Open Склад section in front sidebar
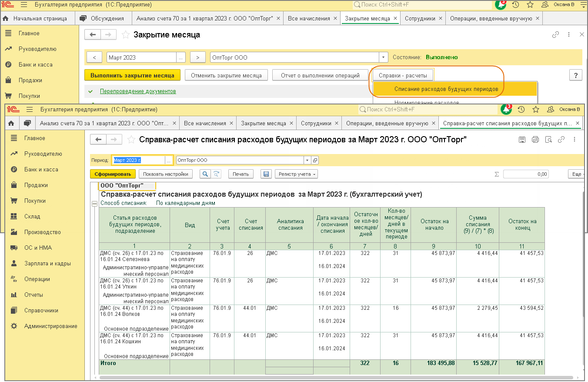The image size is (588, 382). [32, 216]
